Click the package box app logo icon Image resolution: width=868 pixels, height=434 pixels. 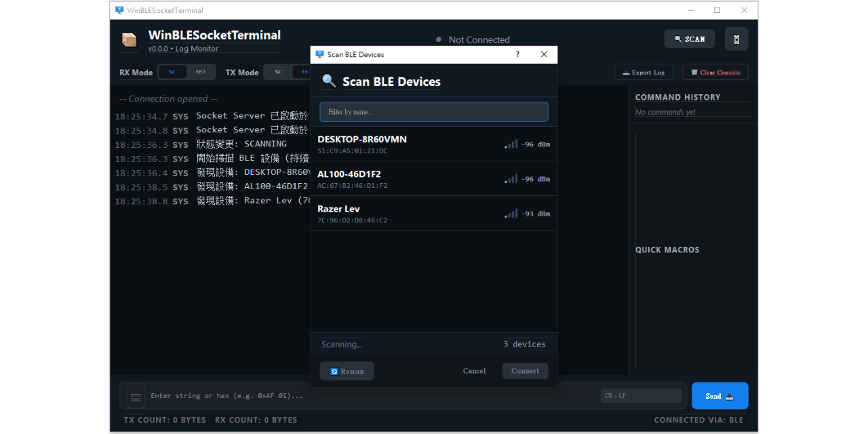(129, 40)
